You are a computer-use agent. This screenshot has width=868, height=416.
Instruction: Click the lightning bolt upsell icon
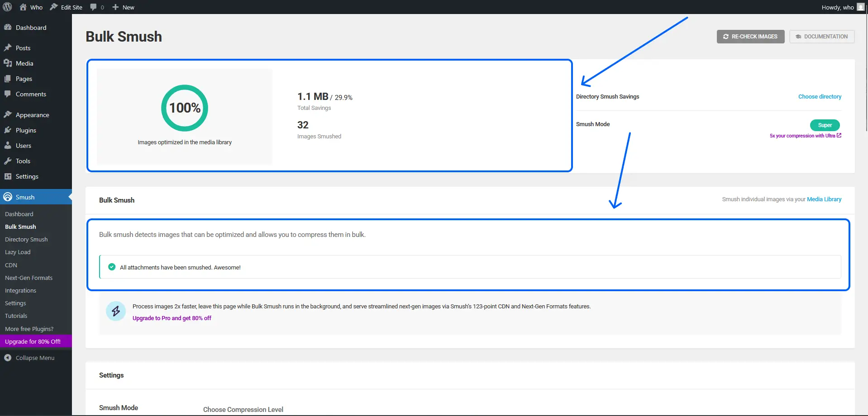(116, 311)
